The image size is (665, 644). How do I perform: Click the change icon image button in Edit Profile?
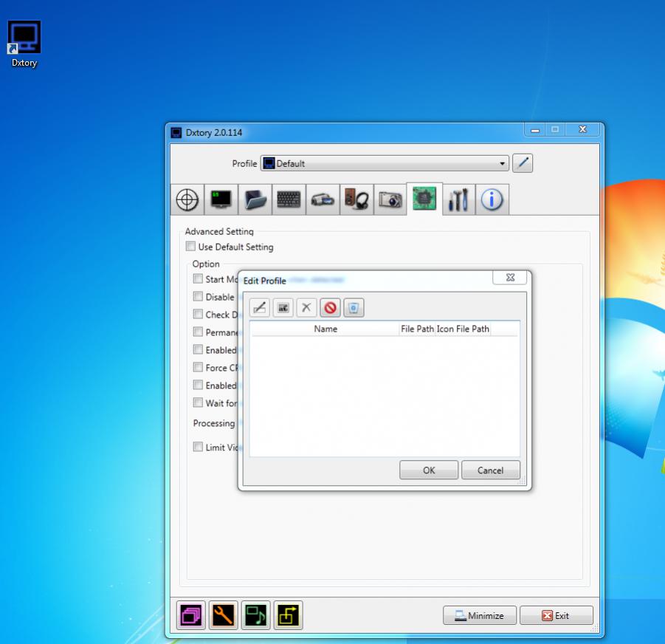pos(283,307)
